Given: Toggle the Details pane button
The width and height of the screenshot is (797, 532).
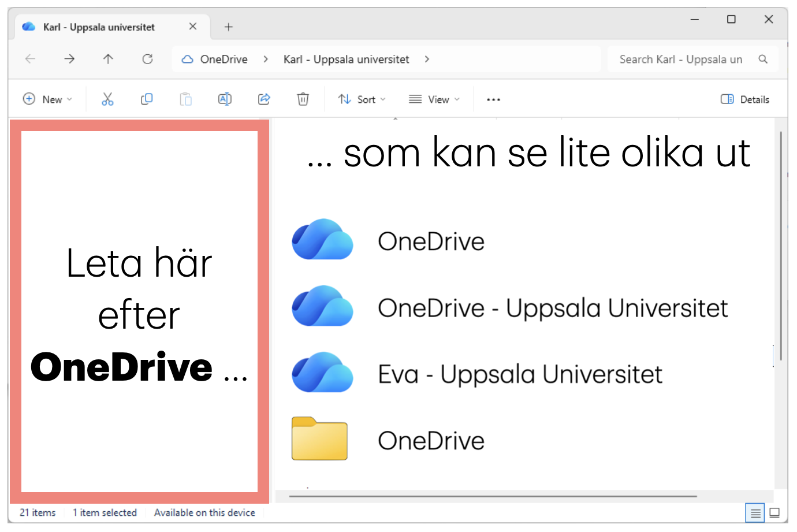Looking at the screenshot, I should click(745, 99).
